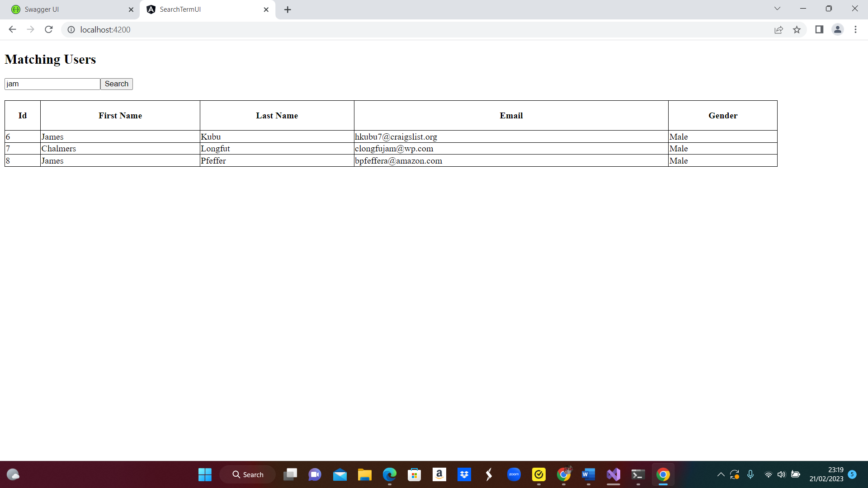Open the Mail app
This screenshot has width=868, height=488.
click(340, 474)
